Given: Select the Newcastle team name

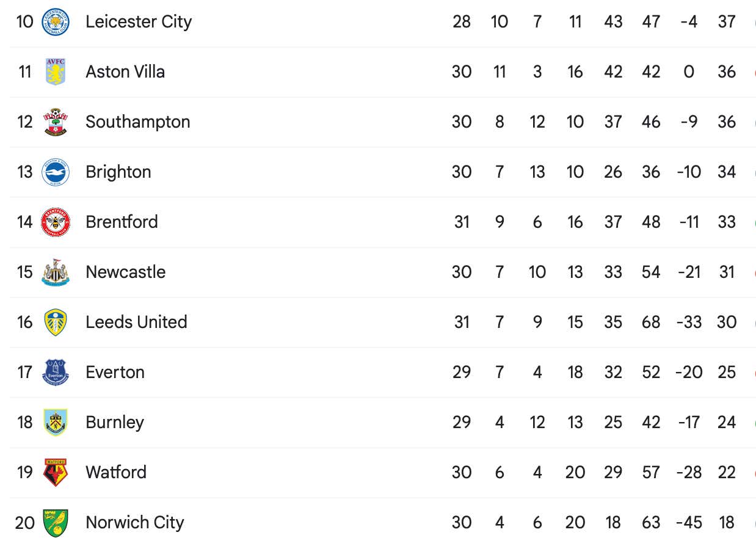Looking at the screenshot, I should click(x=126, y=272).
